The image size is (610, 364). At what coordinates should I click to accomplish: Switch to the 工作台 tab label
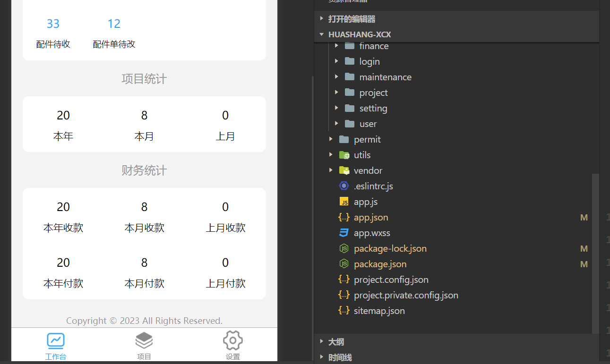click(56, 356)
